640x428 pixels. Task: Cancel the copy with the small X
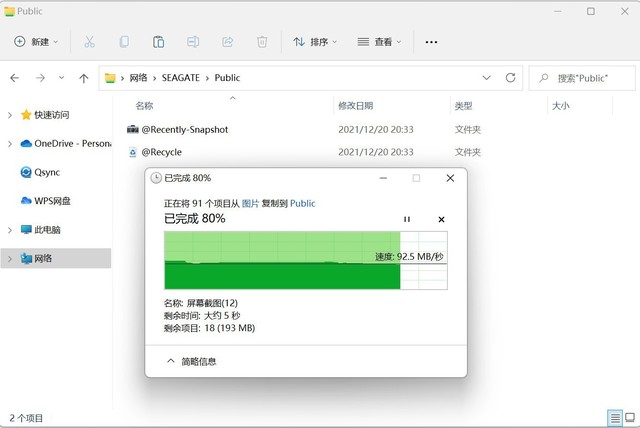[441, 220]
